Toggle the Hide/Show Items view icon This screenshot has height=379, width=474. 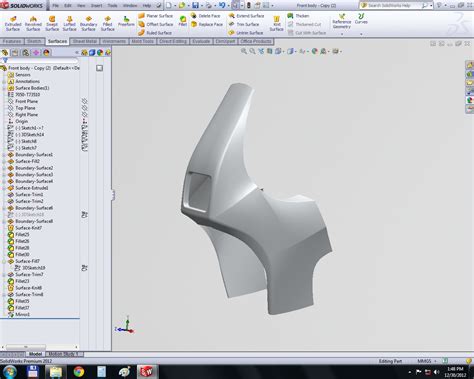coord(302,51)
